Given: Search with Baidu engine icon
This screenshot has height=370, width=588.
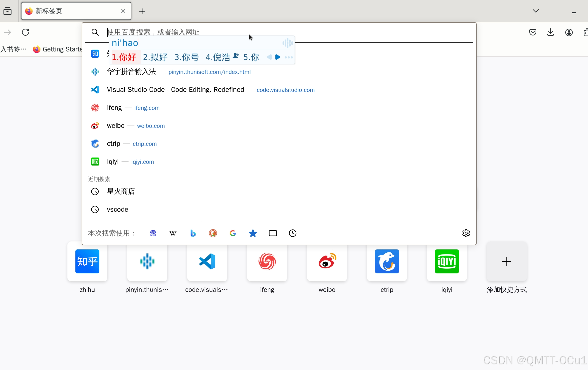Looking at the screenshot, I should tap(153, 233).
